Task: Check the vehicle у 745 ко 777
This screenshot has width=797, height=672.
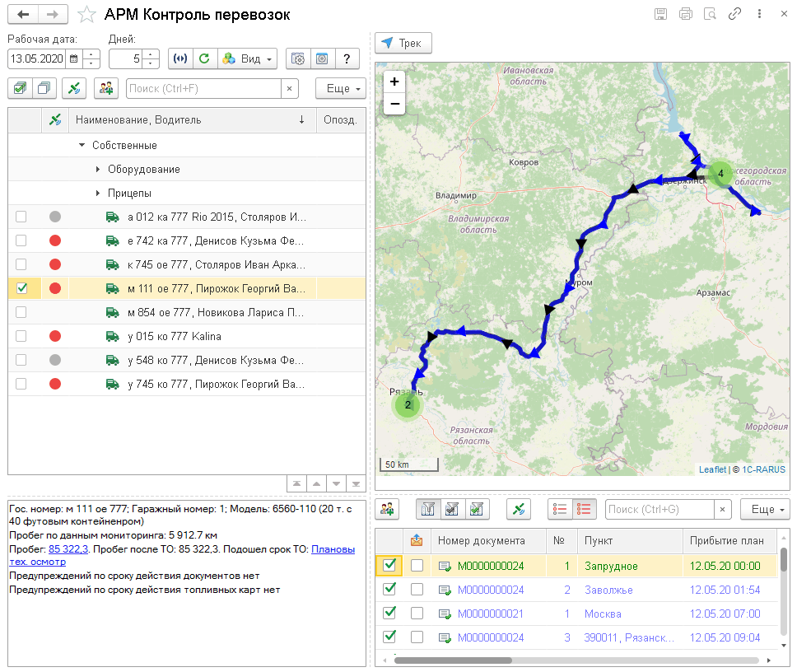Action: [21, 384]
